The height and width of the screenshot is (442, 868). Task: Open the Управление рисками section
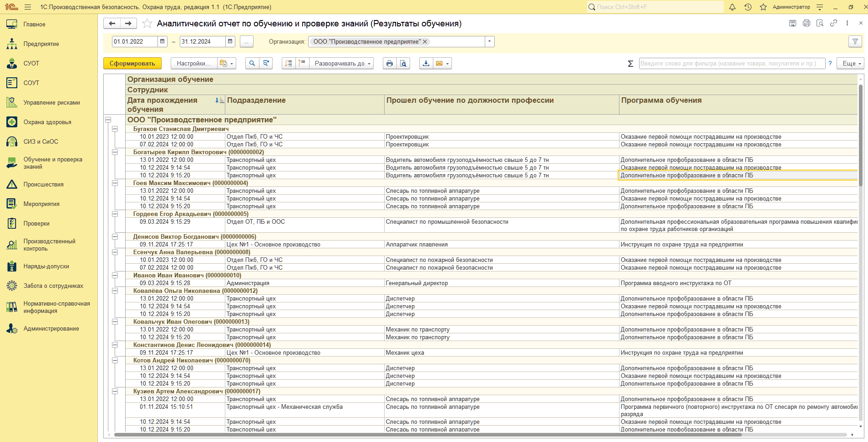pyautogui.click(x=49, y=103)
